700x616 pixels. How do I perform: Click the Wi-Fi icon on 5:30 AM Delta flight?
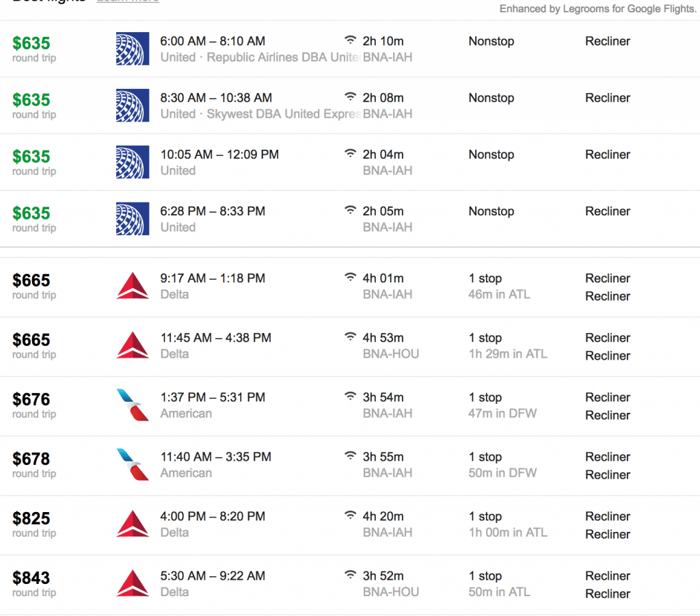351,575
